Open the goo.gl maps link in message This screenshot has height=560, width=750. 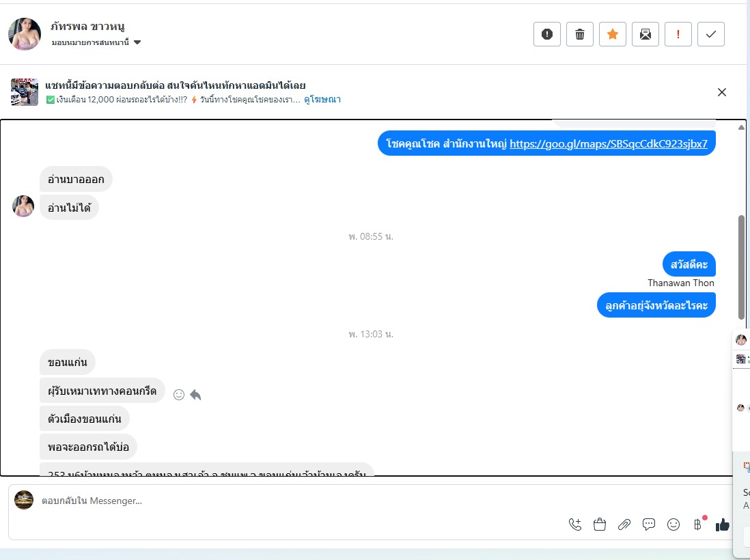point(609,143)
